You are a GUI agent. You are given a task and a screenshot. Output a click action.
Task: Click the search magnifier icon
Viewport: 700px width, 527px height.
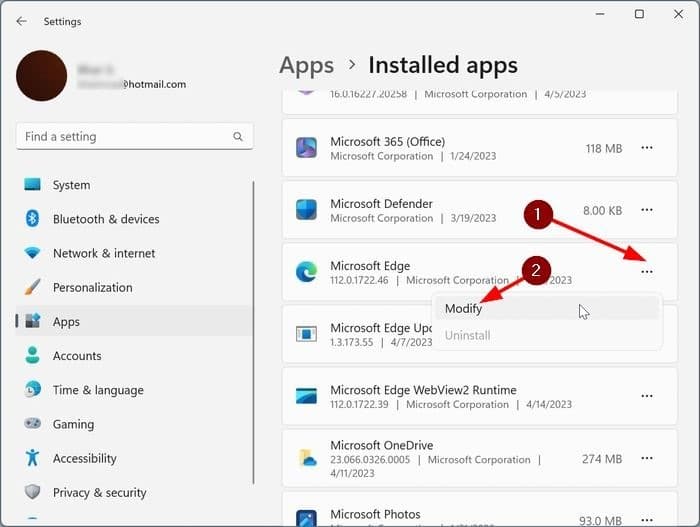click(x=238, y=136)
